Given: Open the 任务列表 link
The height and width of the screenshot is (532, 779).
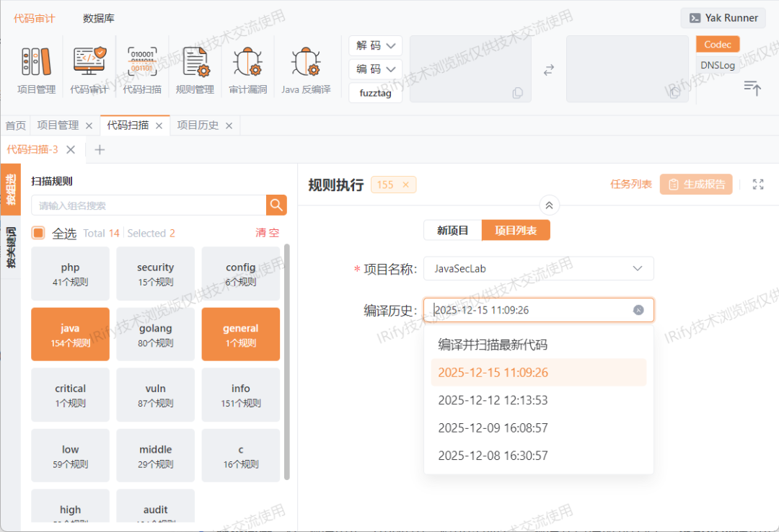Looking at the screenshot, I should 631,185.
